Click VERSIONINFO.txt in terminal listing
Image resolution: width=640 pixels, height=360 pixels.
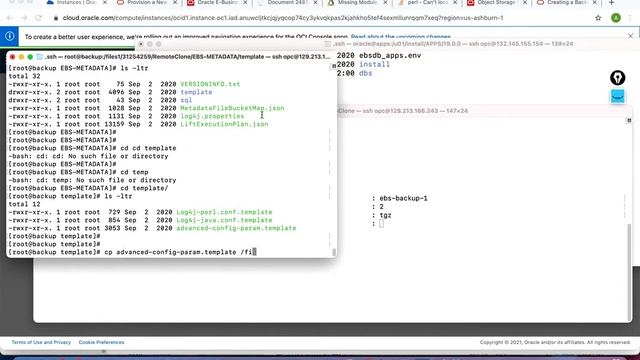[210, 84]
